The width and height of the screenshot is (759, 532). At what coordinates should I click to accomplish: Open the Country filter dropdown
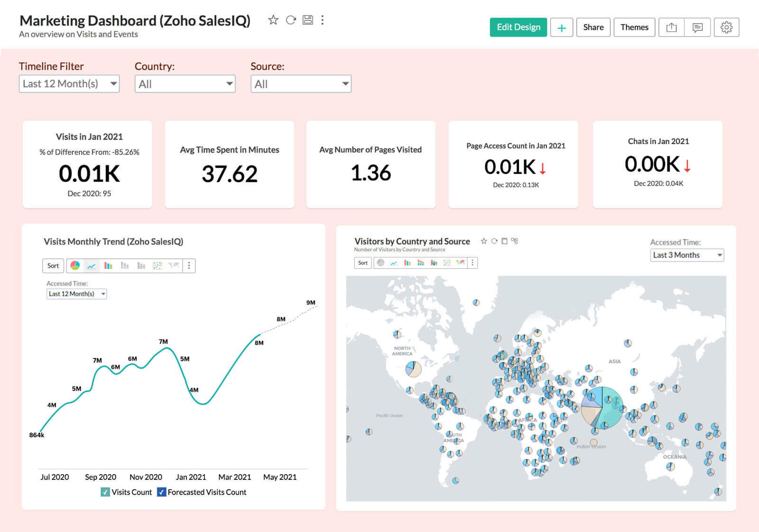pos(185,84)
